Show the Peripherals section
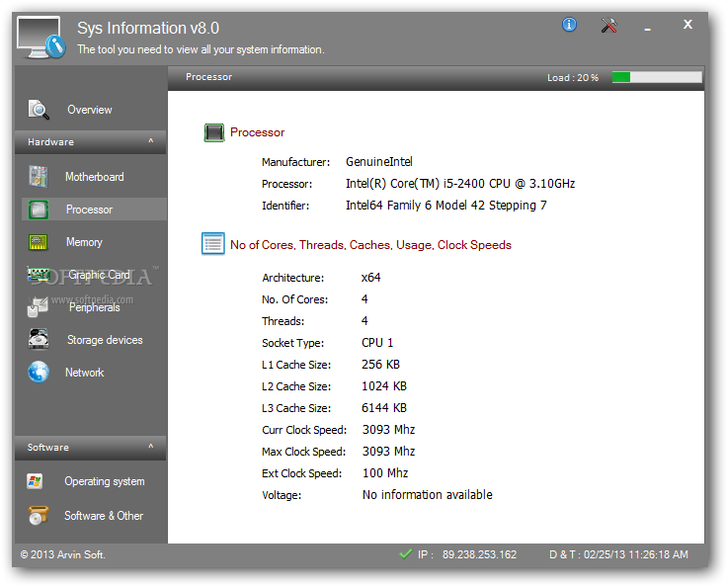 (x=94, y=307)
